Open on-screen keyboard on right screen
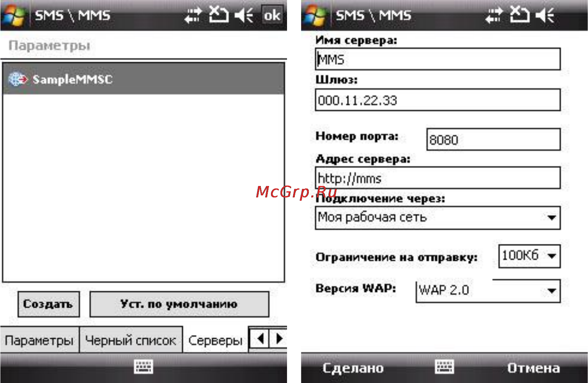This screenshot has width=588, height=383. pyautogui.click(x=444, y=366)
